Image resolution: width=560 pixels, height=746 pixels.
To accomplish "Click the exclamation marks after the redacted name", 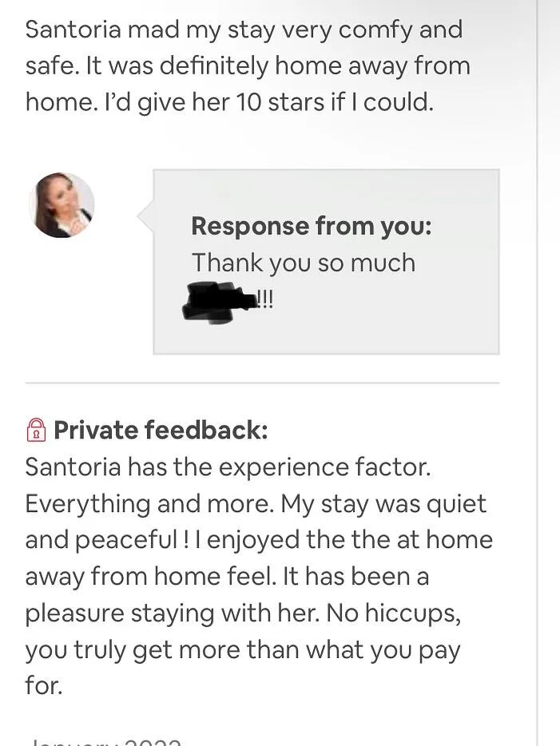I will pos(265,300).
